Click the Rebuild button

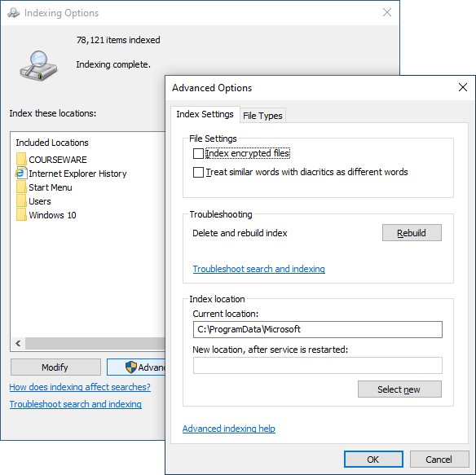coord(412,233)
